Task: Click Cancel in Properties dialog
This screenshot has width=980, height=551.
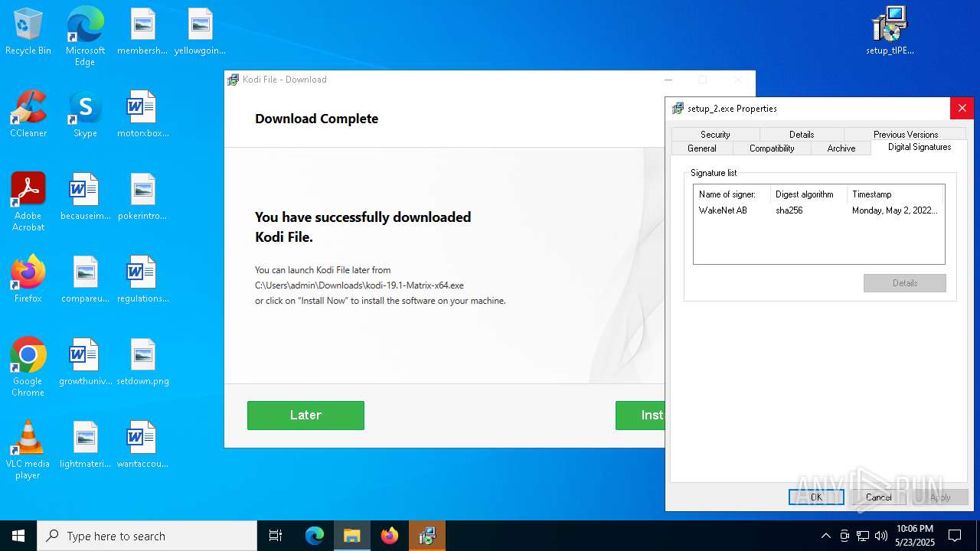Action: (879, 497)
